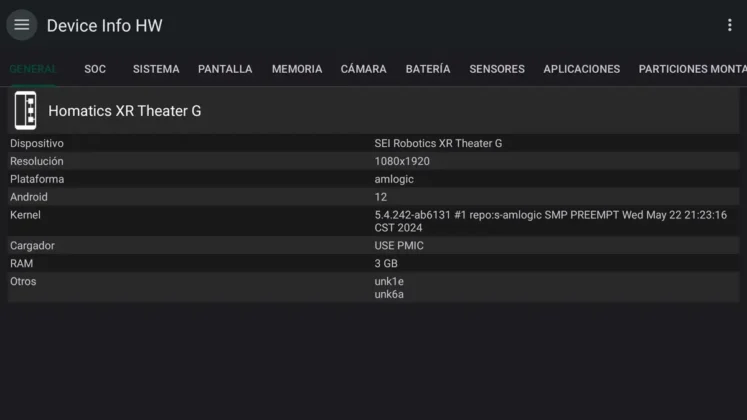
Task: Select the Homatics XR Theater G heading
Action: (125, 111)
